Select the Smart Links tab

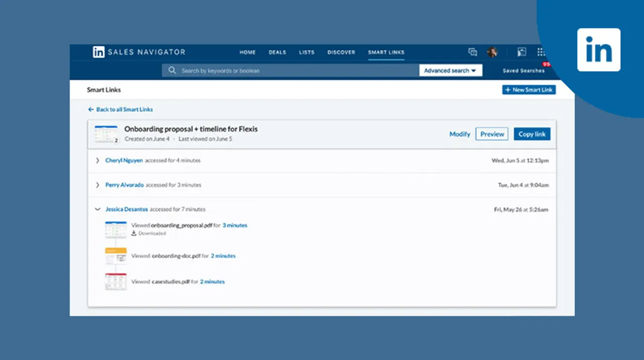(386, 52)
